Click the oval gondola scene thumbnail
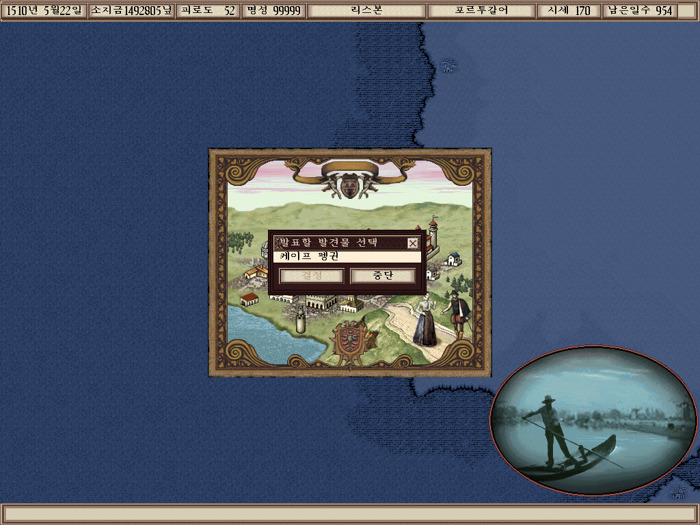The height and width of the screenshot is (525, 700). coord(593,420)
